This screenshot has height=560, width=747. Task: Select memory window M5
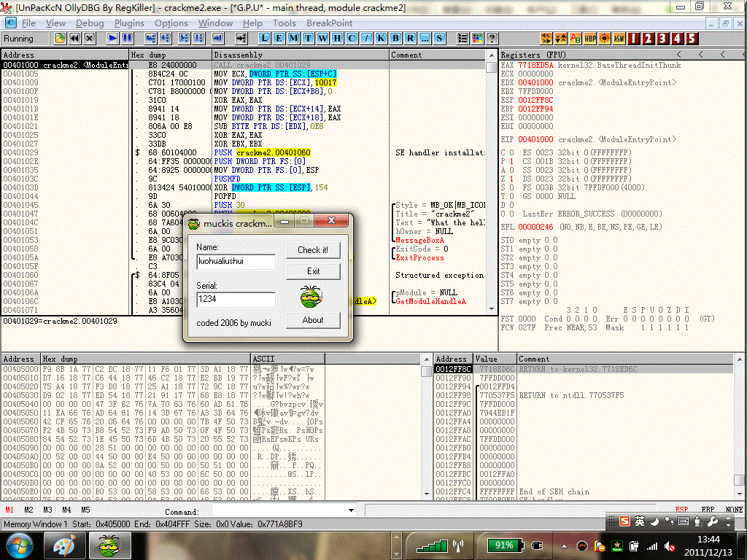85,510
